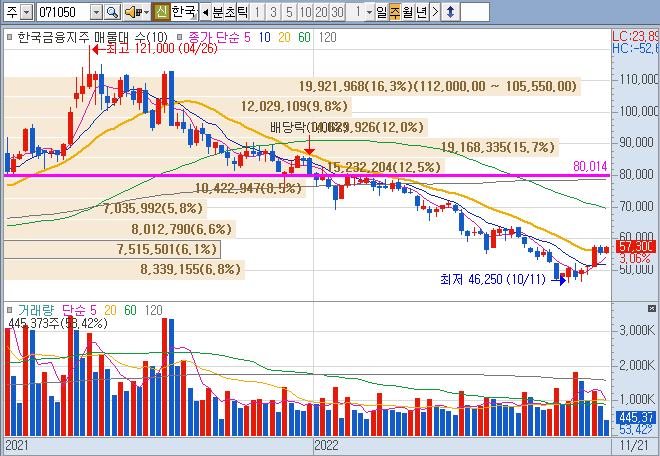Viewport: 660px width, 456px height.
Task: Click the left arrow before 분
Action: click(205, 12)
